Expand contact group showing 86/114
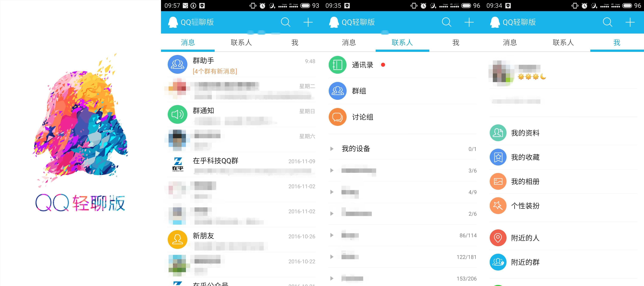 (x=332, y=235)
